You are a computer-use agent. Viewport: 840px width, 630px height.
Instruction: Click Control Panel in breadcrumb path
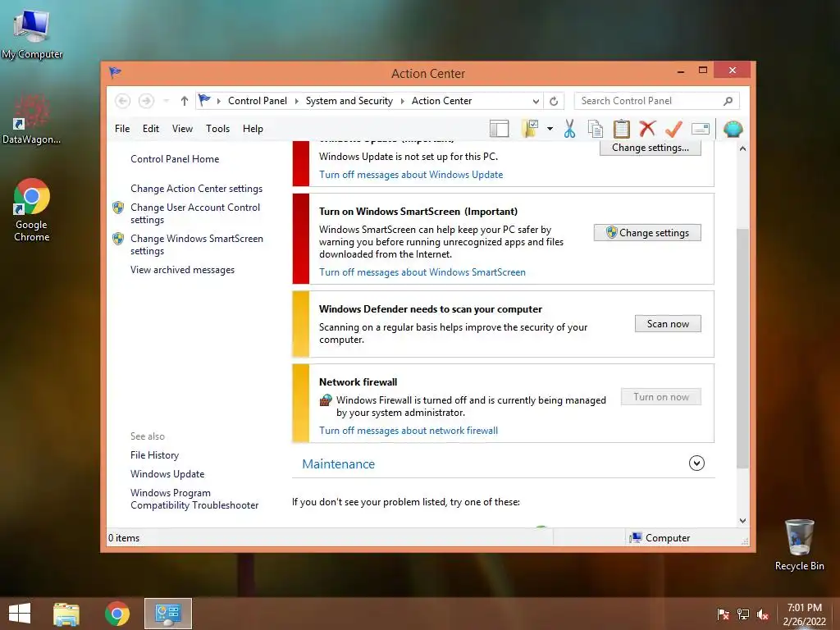point(257,101)
